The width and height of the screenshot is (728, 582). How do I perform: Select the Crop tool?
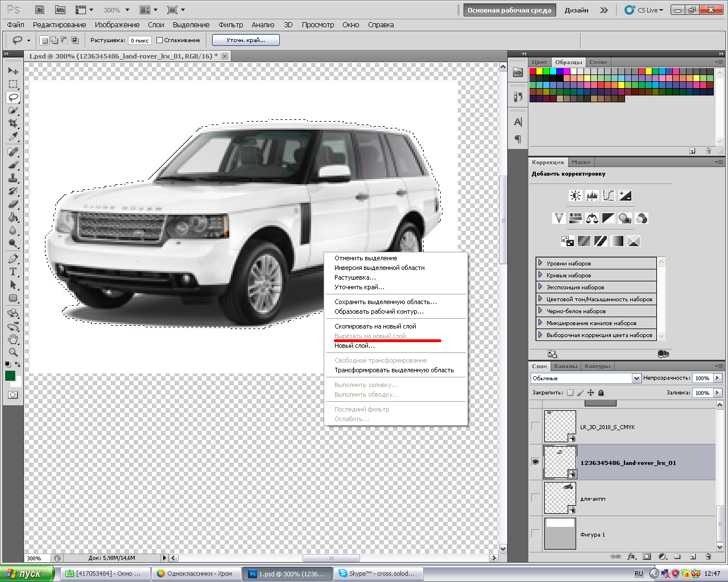coord(13,123)
